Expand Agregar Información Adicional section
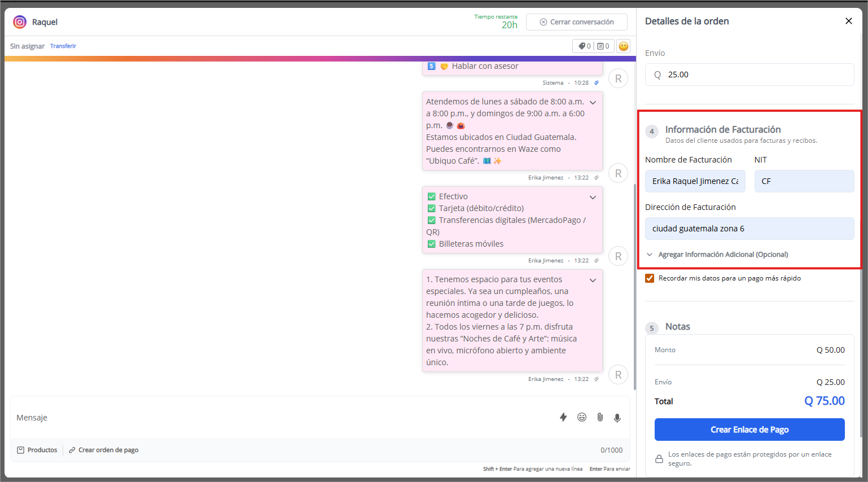Screen dimensions: 868x482 (722, 255)
